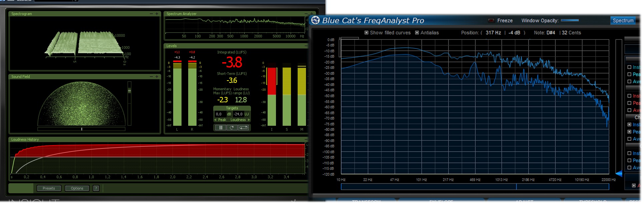Open the Presets menu in Insight

(49, 188)
